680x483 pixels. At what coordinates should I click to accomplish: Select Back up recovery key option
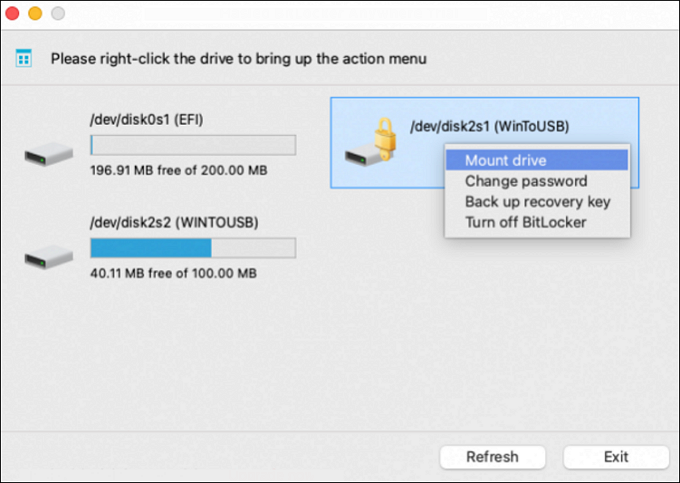click(537, 201)
